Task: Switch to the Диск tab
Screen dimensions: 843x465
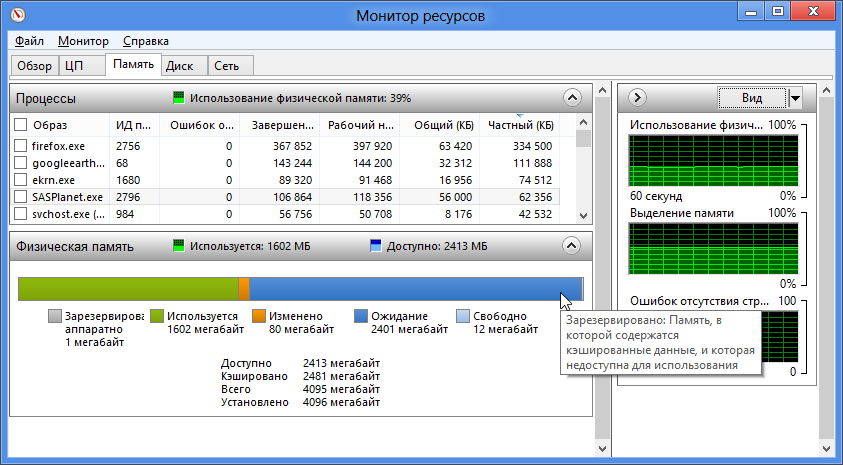Action: (179, 66)
